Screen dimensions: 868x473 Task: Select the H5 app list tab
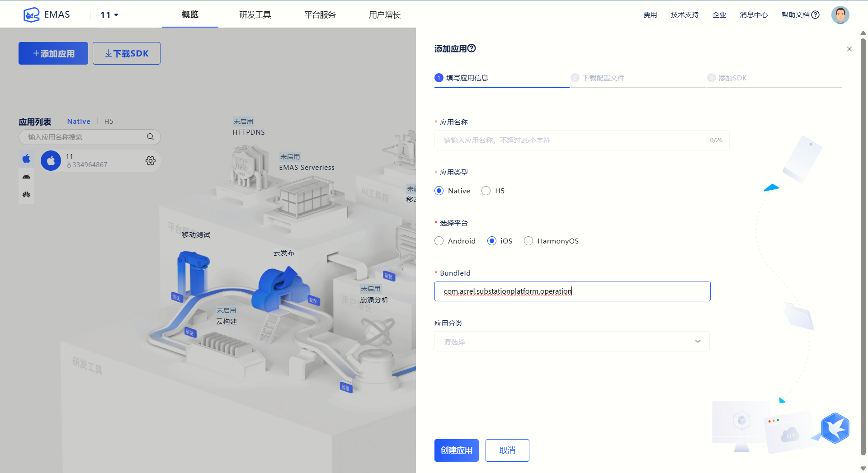(109, 122)
